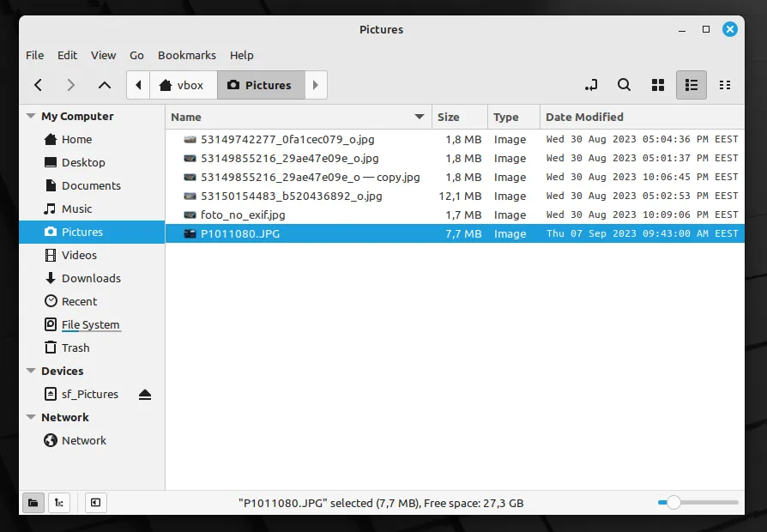Sort by the Size column header
Image resolution: width=767 pixels, height=532 pixels.
pyautogui.click(x=460, y=117)
